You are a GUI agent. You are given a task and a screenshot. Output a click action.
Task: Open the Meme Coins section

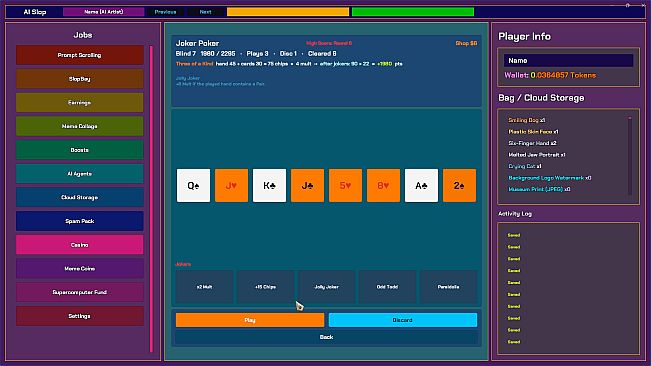[x=80, y=268]
